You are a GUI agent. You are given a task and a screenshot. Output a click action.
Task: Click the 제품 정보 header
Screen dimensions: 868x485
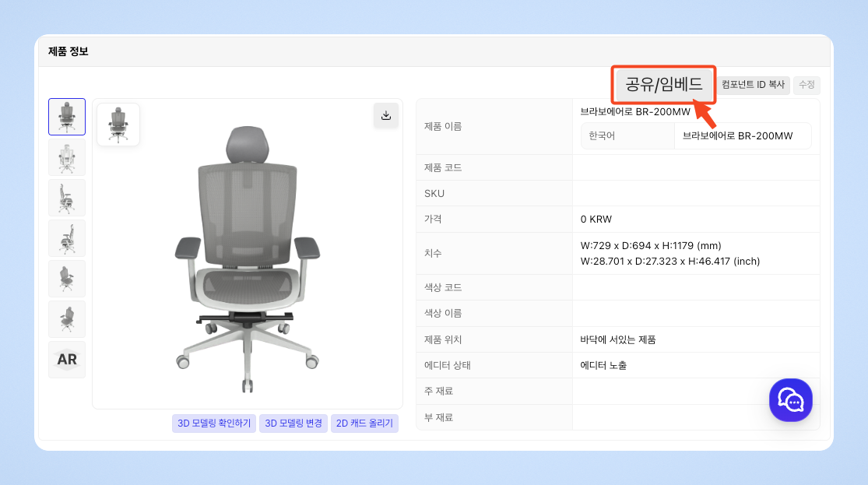[68, 51]
